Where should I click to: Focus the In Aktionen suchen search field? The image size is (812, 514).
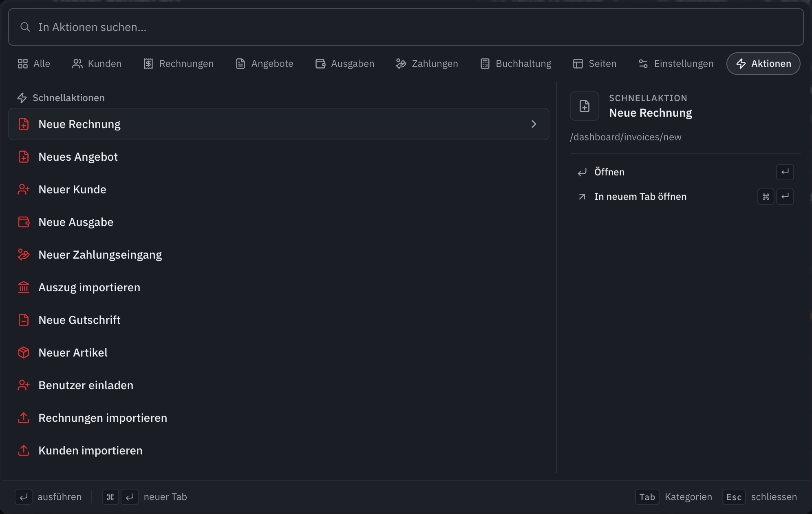coord(406,27)
